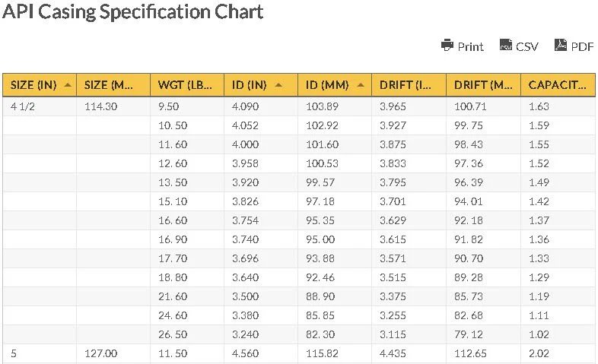Click the PDF export text link
The height and width of the screenshot is (364, 598).
582,46
